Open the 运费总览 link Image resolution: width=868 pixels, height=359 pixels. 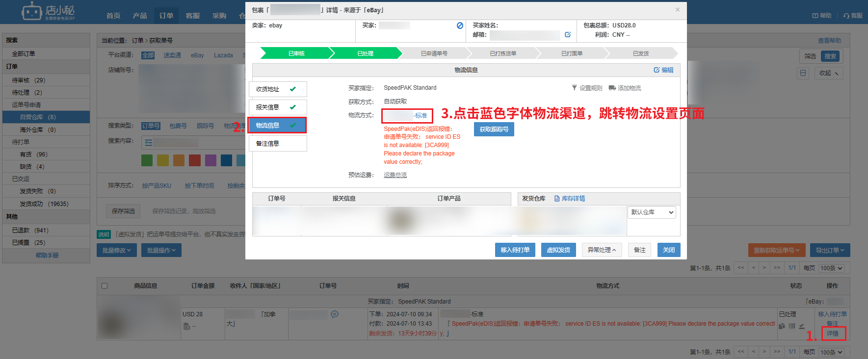click(x=395, y=175)
